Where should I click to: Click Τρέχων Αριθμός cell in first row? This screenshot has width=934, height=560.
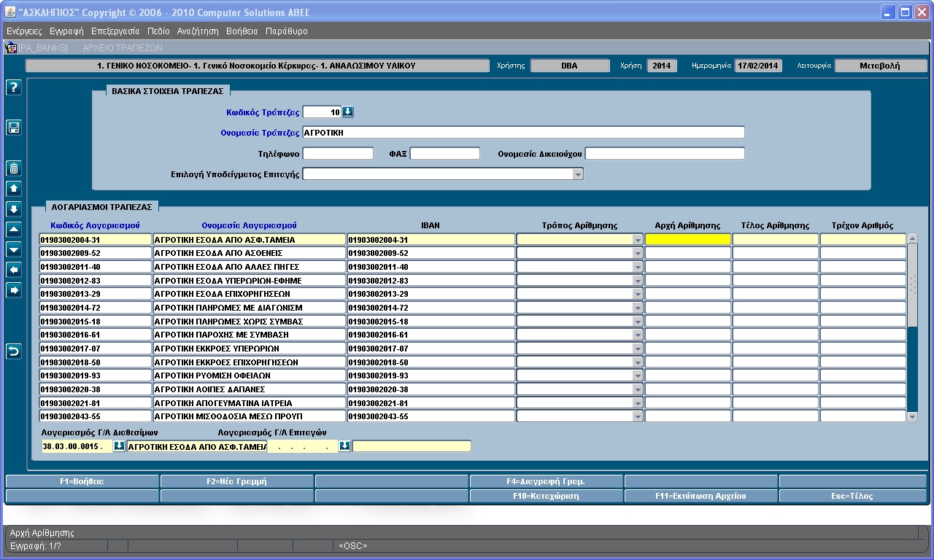863,239
